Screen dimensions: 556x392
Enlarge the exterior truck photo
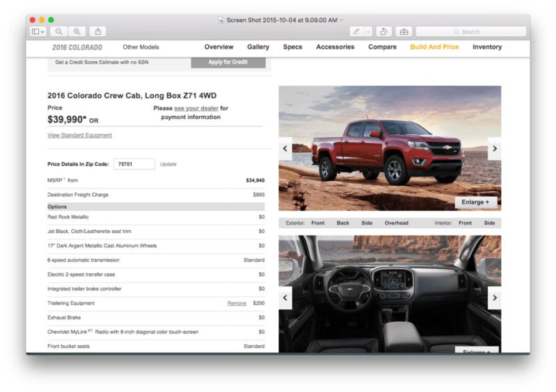click(475, 202)
